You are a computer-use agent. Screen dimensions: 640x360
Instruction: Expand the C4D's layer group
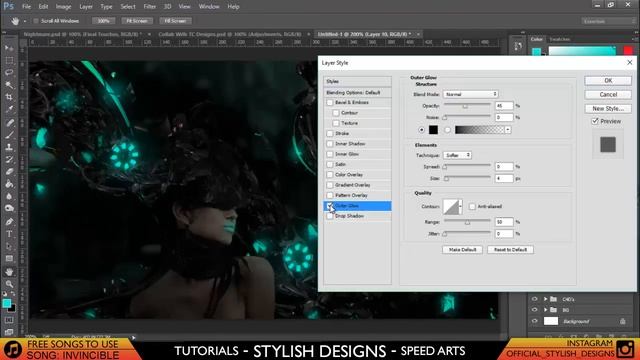click(545, 299)
